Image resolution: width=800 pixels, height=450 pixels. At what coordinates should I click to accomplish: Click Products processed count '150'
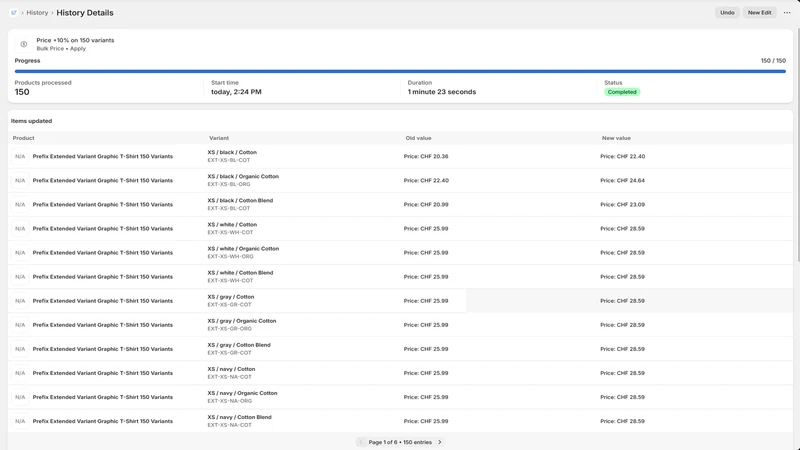[x=22, y=92]
